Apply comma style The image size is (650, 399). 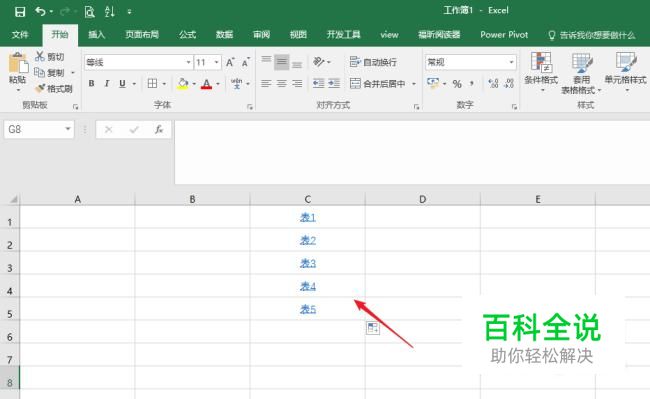point(472,84)
